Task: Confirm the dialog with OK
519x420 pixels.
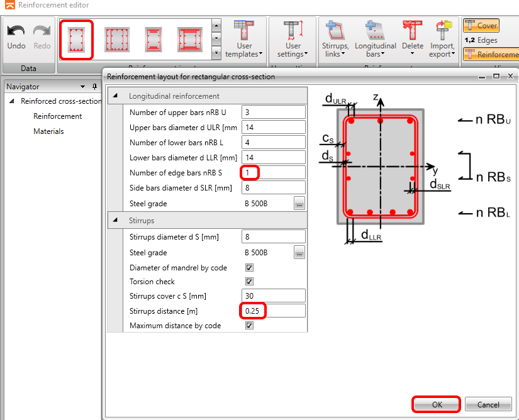Action: [437, 405]
